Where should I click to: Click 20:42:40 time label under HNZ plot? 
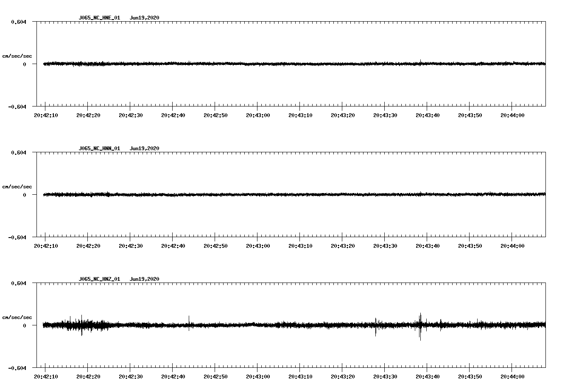tap(173, 377)
